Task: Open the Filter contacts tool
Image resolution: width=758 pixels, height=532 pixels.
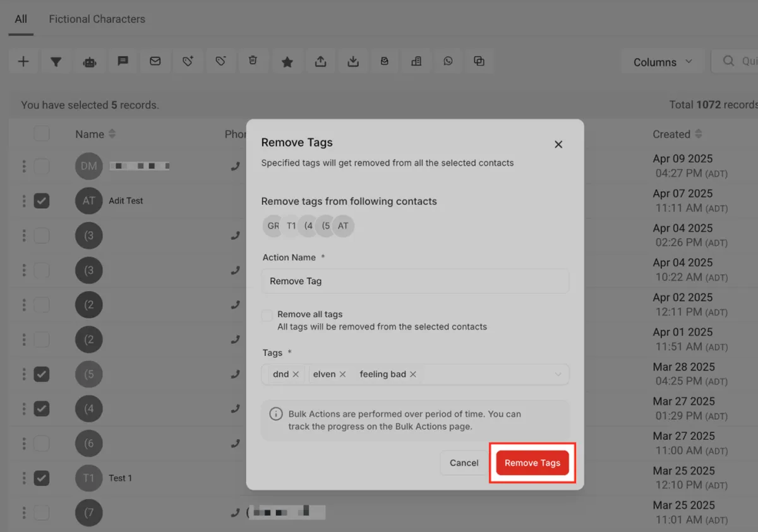Action: [56, 61]
